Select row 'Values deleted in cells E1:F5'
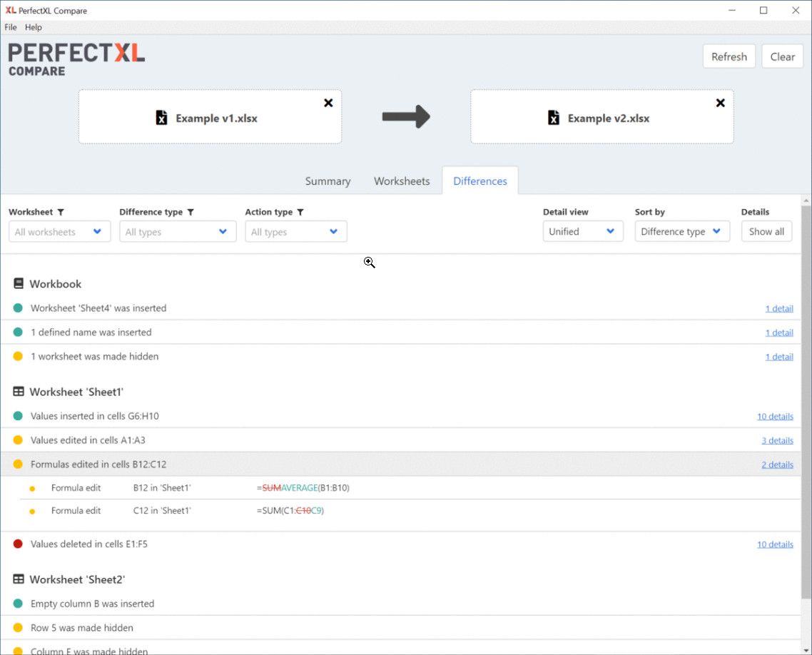Image resolution: width=812 pixels, height=655 pixels. point(401,544)
